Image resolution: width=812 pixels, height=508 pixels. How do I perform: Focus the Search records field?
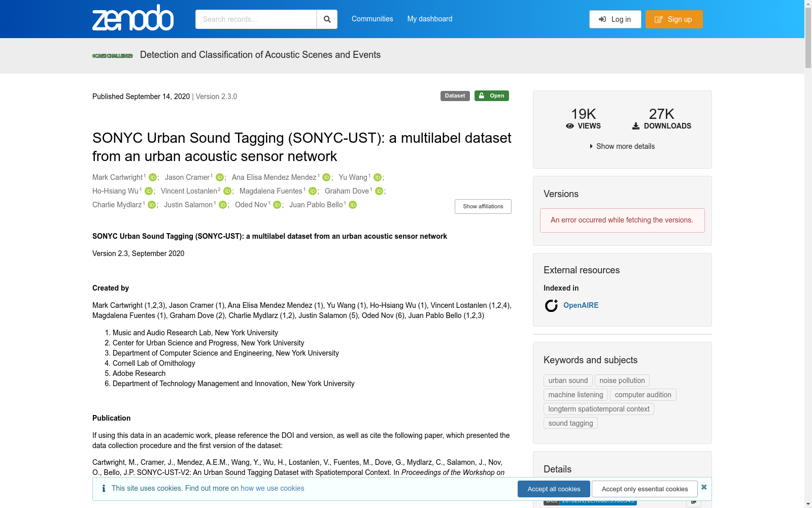pos(256,19)
